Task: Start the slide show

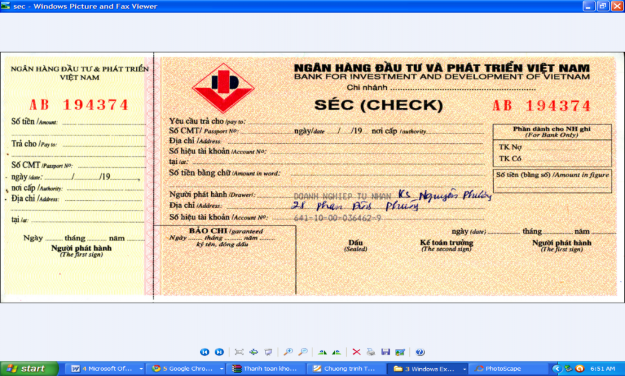Action: pos(268,352)
